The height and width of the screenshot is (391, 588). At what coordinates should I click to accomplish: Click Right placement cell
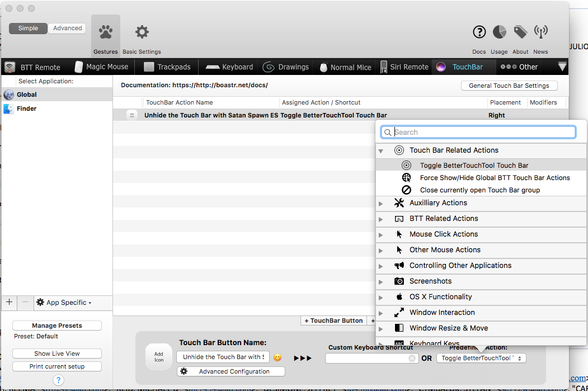(x=496, y=115)
